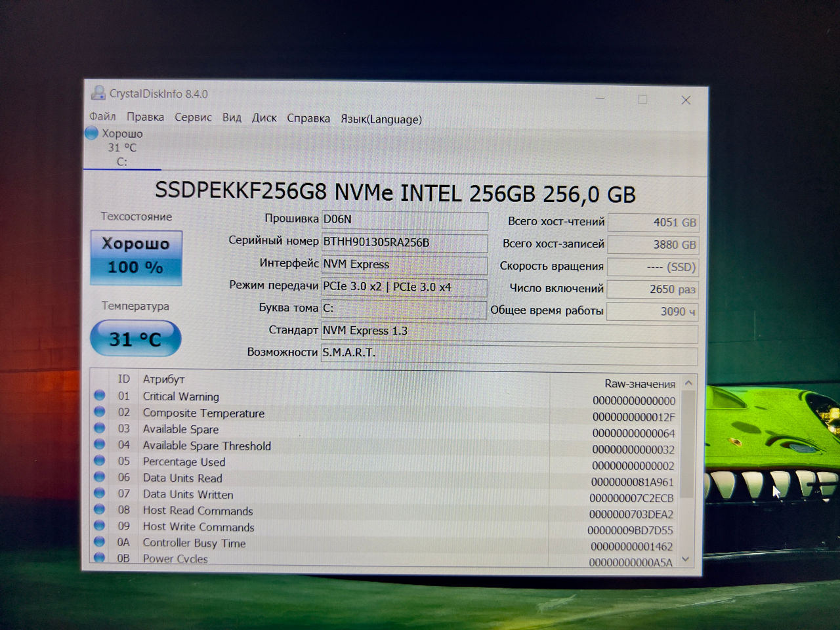
Task: Click the blue status orb for Power Cycles
Action: [100, 557]
